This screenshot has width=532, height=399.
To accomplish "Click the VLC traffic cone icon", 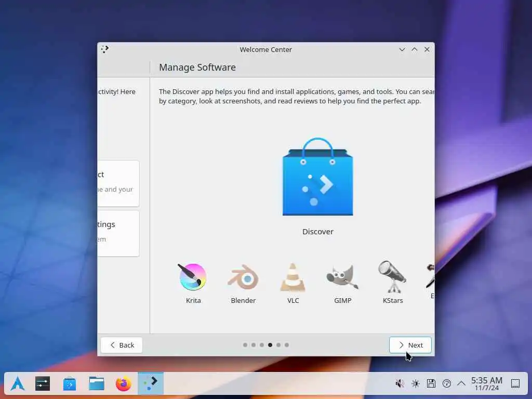I will point(293,277).
